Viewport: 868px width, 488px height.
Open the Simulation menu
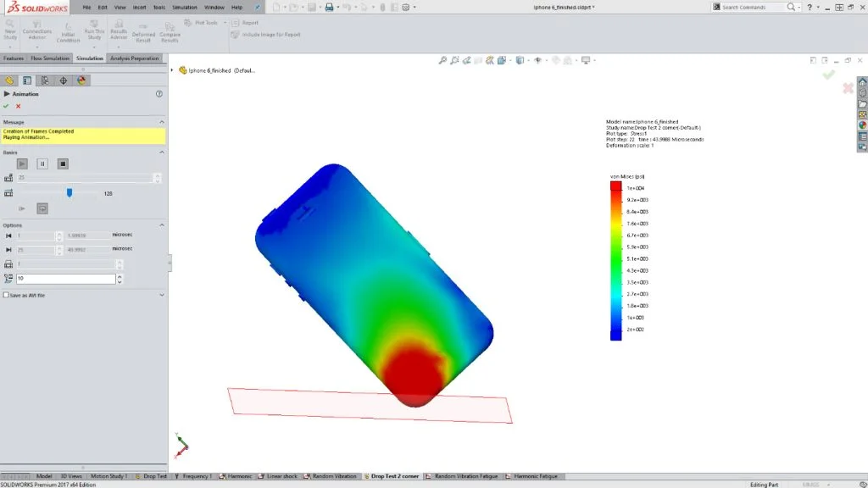[x=182, y=7]
